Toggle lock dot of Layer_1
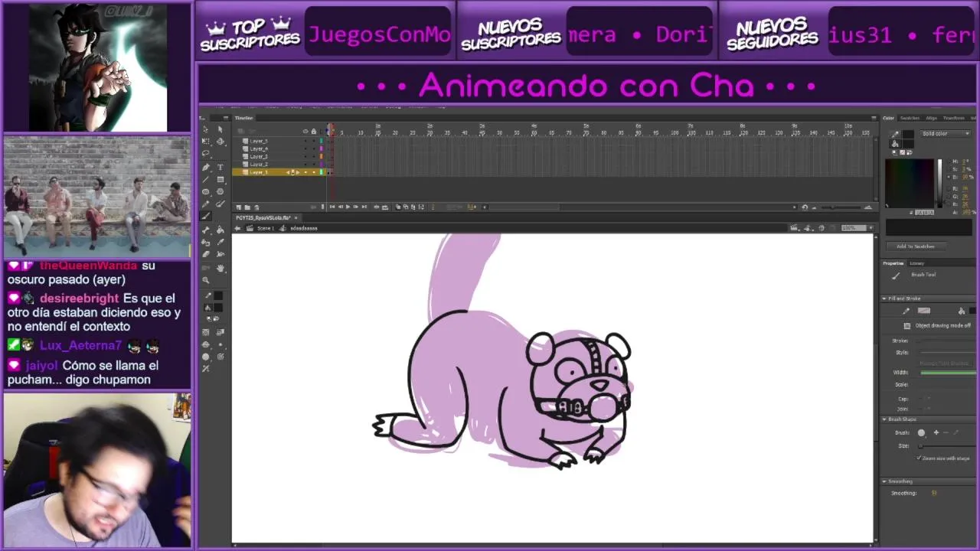This screenshot has height=551, width=980. tap(314, 172)
